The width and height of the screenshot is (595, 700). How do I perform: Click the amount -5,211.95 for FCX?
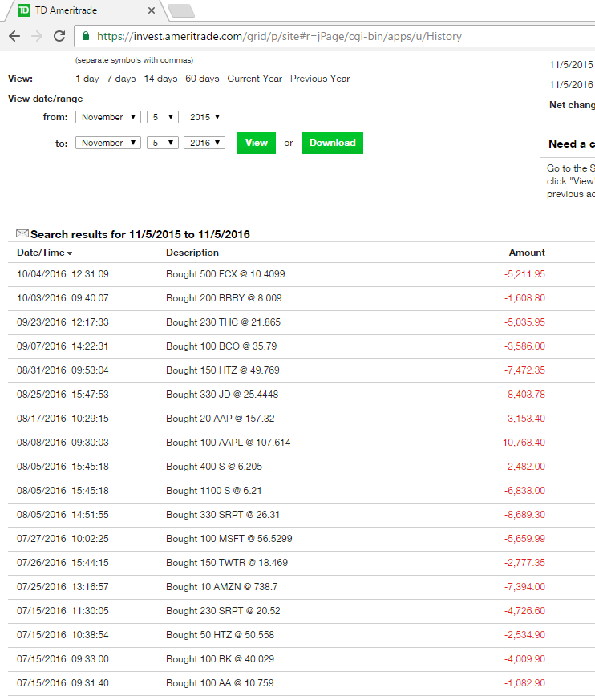pyautogui.click(x=524, y=274)
